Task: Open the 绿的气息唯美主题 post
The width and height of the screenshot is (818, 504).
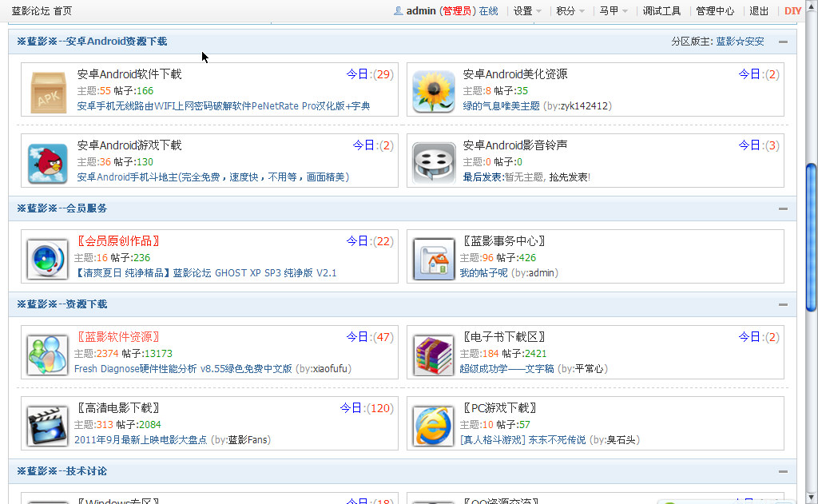Action: (502, 106)
